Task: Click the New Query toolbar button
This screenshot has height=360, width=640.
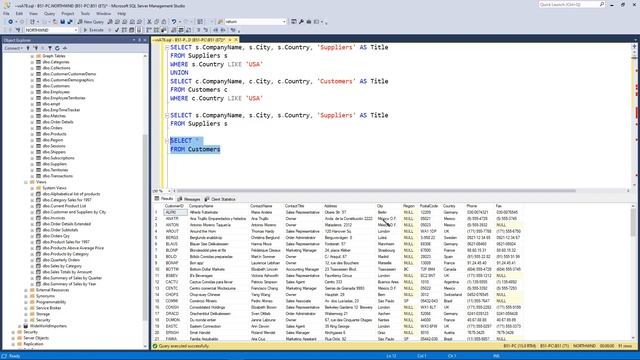Action: [91, 22]
